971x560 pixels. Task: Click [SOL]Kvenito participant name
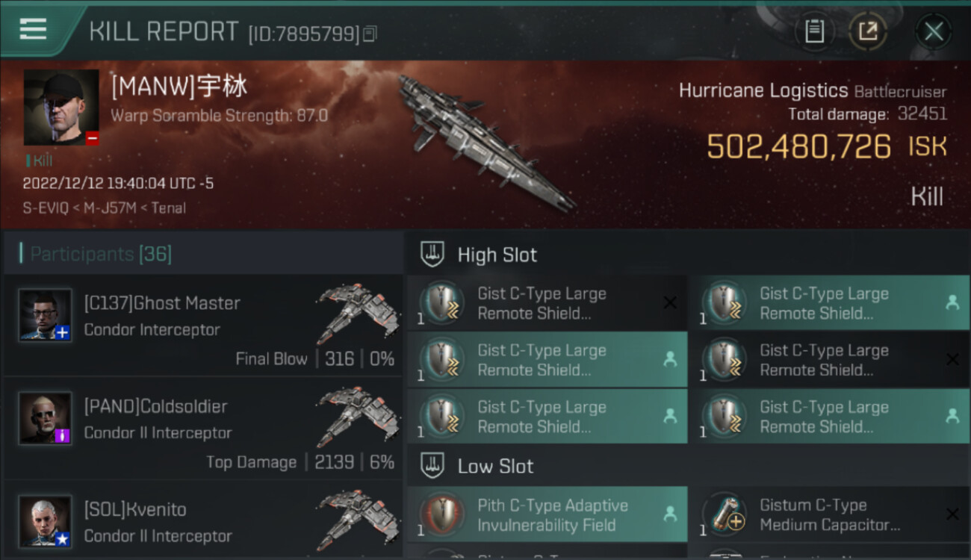click(135, 509)
